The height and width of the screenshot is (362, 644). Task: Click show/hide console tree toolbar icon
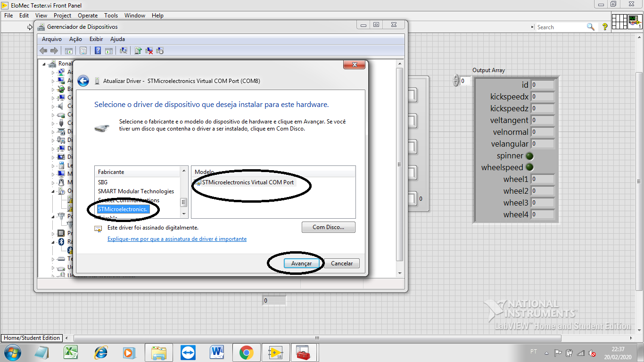click(x=69, y=50)
